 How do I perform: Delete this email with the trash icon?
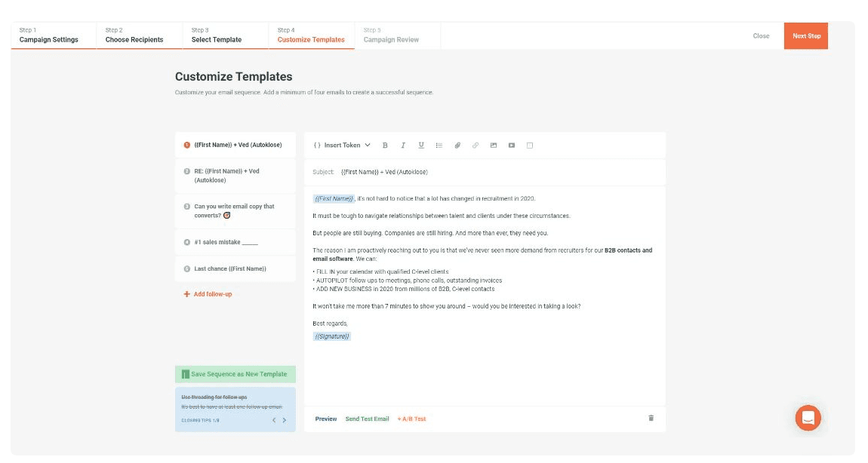coord(651,419)
